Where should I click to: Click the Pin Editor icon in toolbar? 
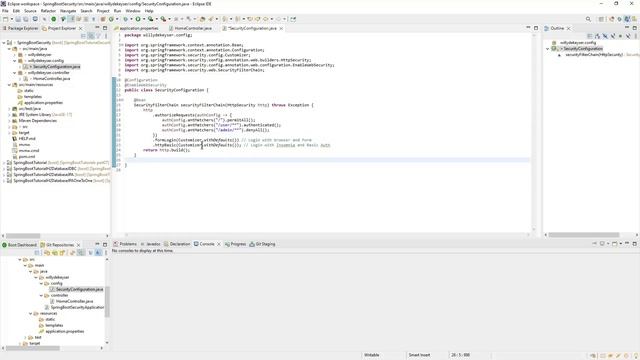(293, 19)
